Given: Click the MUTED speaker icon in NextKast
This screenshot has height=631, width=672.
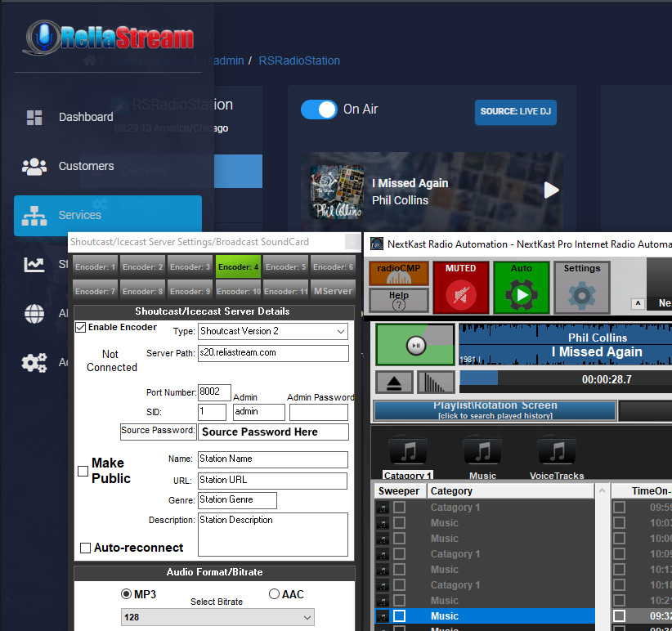Looking at the screenshot, I should [x=461, y=292].
